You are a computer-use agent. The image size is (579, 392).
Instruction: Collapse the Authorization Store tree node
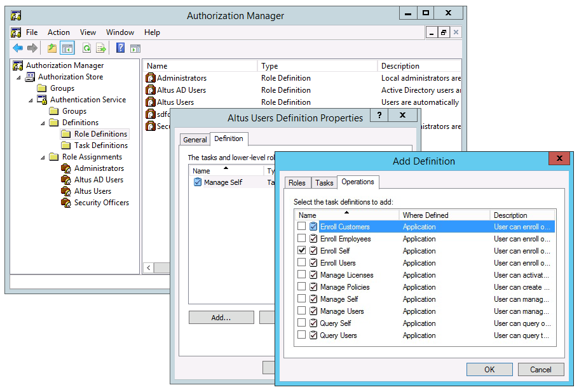(x=18, y=78)
